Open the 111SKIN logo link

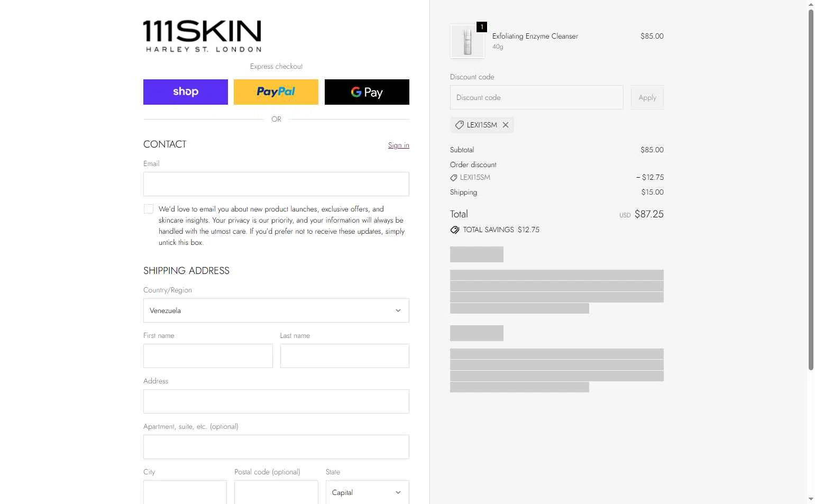click(x=202, y=36)
